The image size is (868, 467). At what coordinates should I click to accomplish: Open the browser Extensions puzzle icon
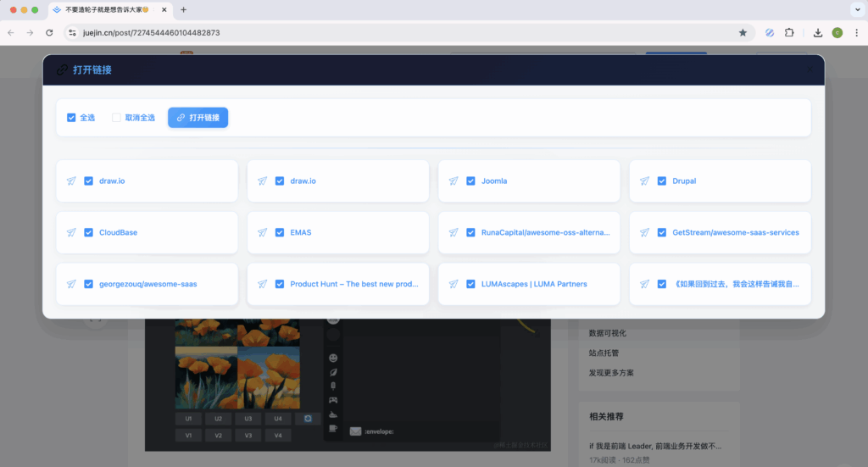click(789, 32)
